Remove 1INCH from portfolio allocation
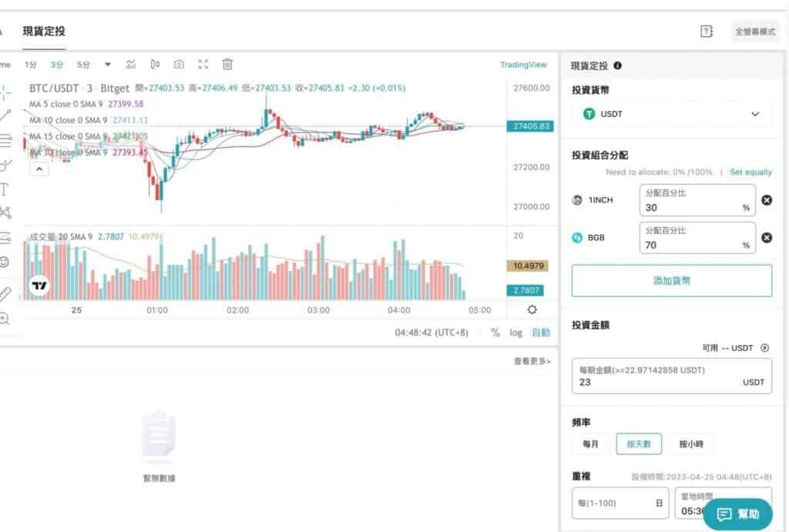 click(x=767, y=200)
